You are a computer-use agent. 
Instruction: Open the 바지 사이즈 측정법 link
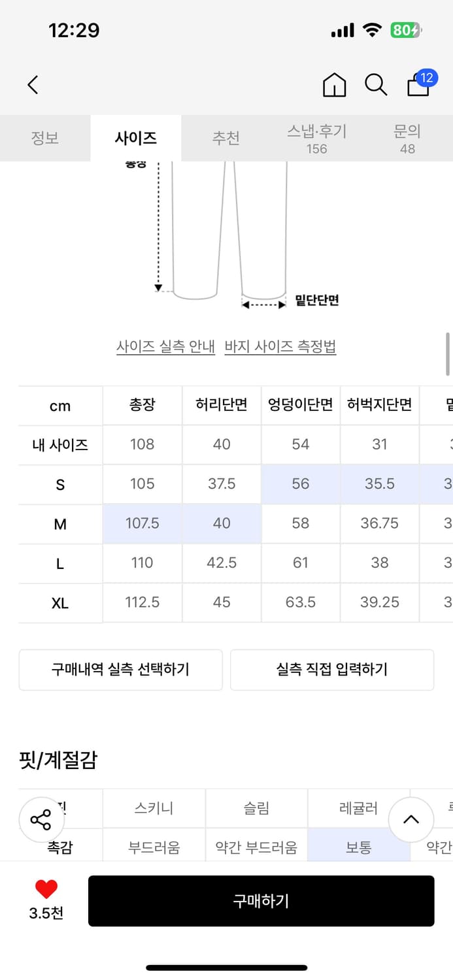[280, 347]
